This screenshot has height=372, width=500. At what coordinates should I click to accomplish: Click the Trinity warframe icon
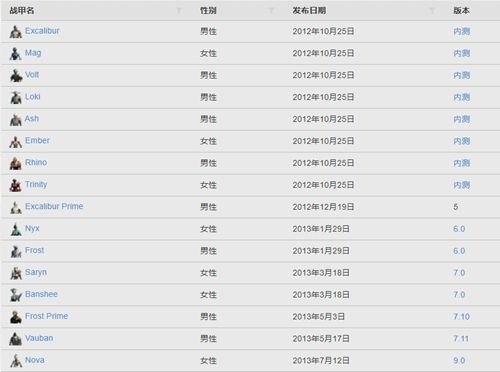point(16,185)
